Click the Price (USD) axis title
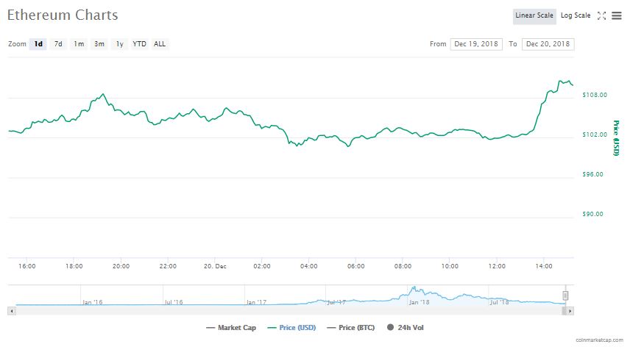 pos(615,137)
